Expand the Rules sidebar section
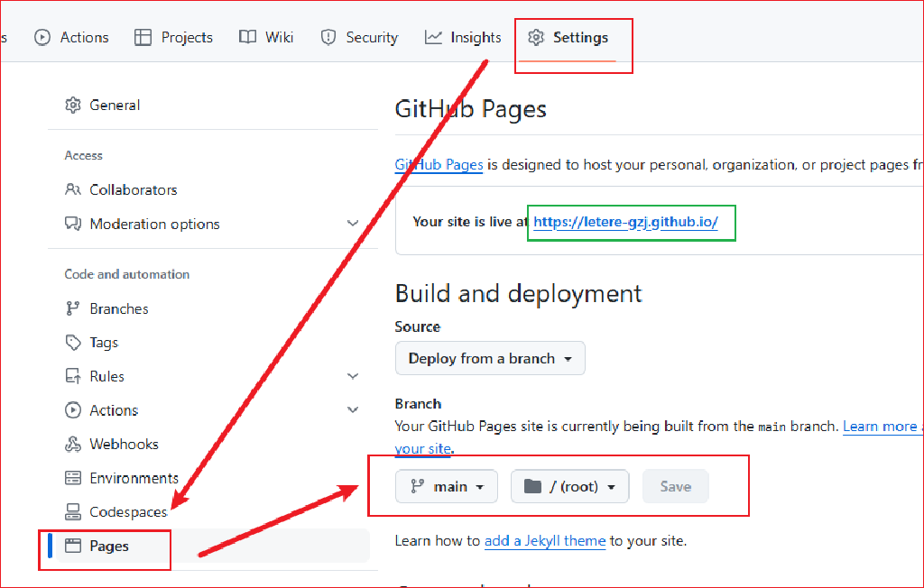Viewport: 924px width, 588px height. [353, 376]
